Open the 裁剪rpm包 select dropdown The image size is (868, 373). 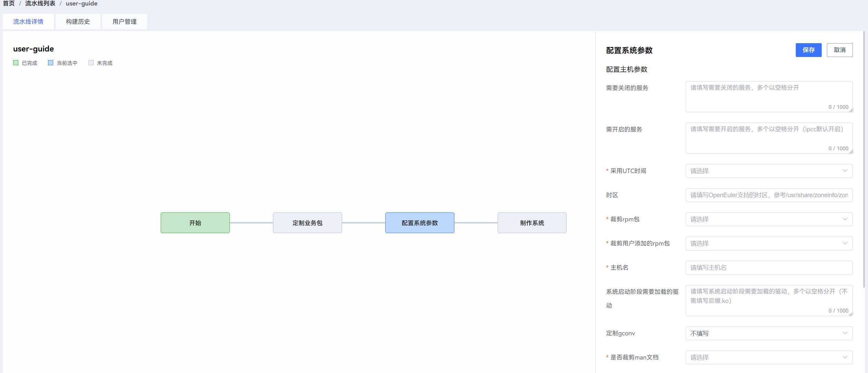(768, 219)
